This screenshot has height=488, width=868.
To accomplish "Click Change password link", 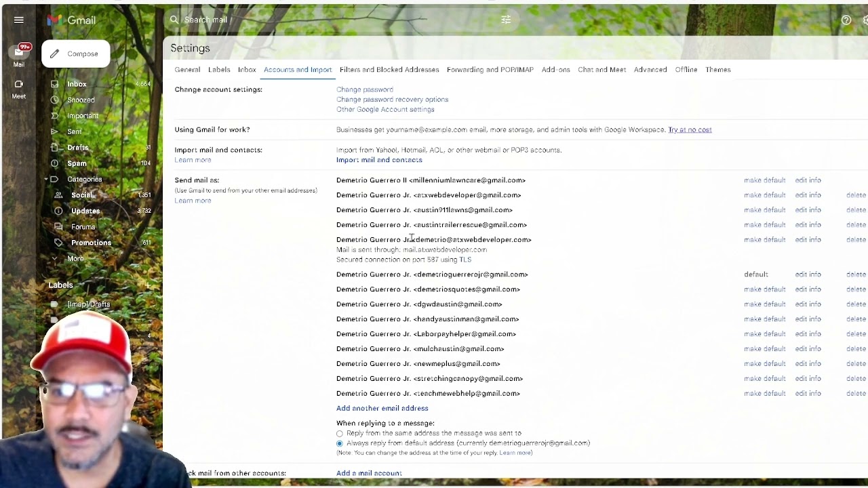I will (x=365, y=89).
